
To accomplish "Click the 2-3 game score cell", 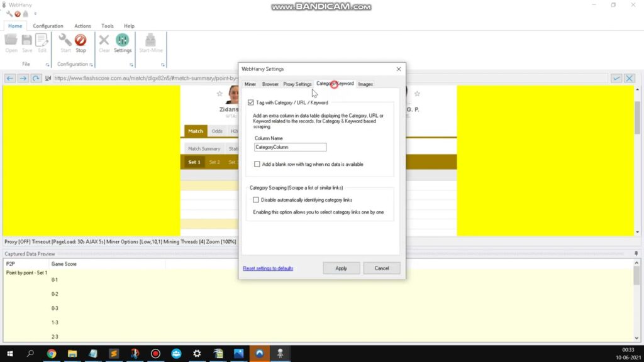I will (55, 337).
